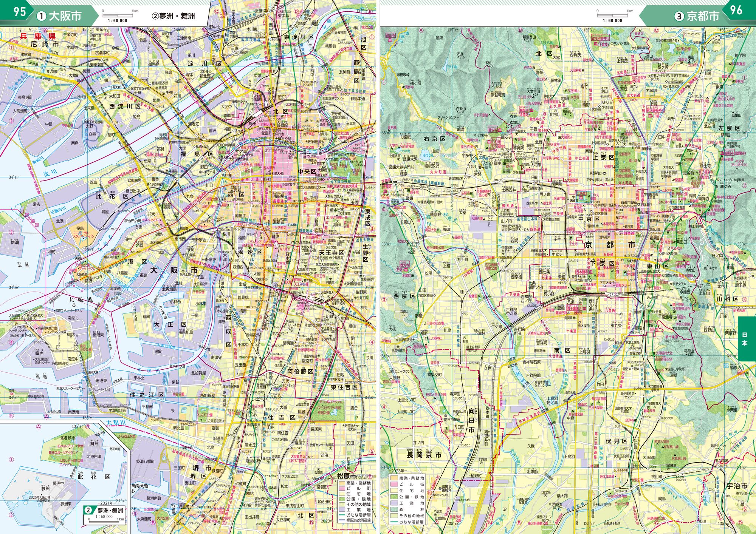Click the 松原市 city label
This screenshot has height=534, width=756.
coord(347,476)
